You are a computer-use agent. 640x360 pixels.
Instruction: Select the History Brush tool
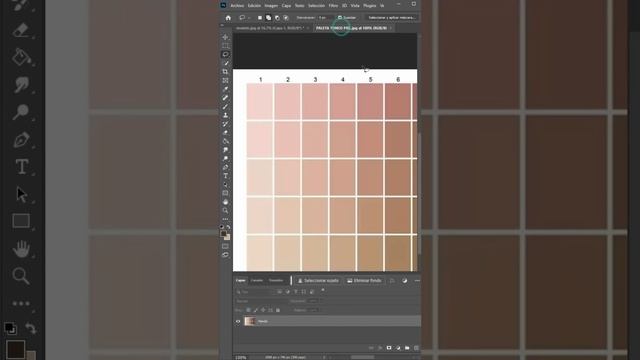pyautogui.click(x=225, y=124)
